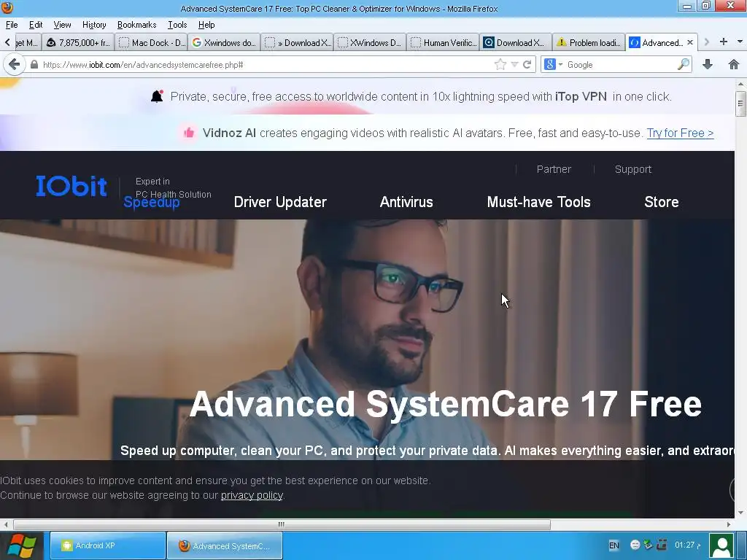Click the notification bell icon in banner

click(157, 96)
